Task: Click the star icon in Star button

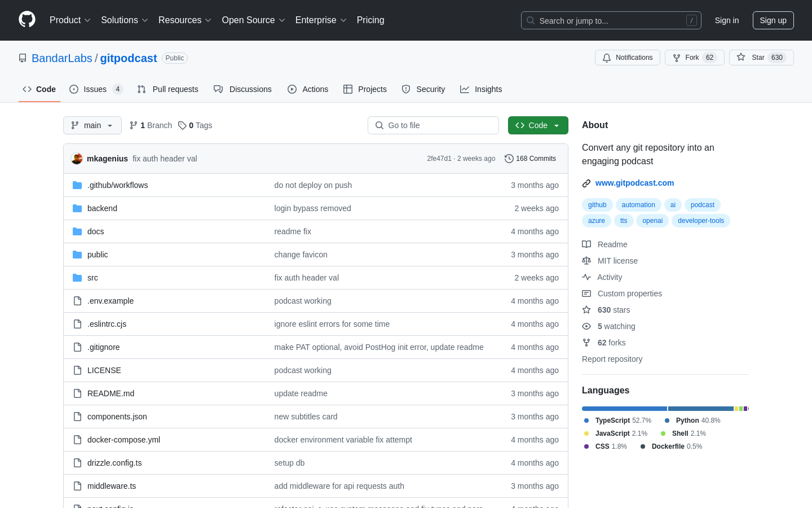Action: tap(741, 58)
